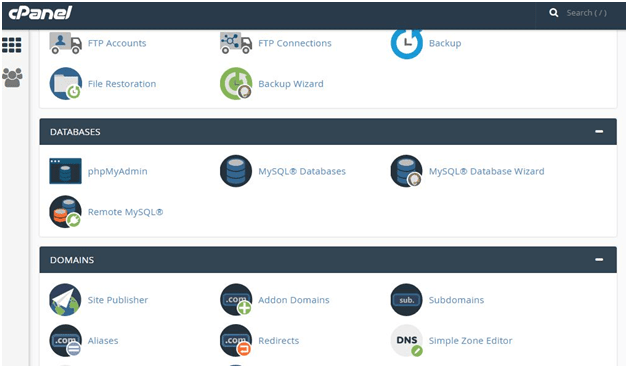The width and height of the screenshot is (628, 368).
Task: Click the search magnifier icon
Action: point(554,13)
